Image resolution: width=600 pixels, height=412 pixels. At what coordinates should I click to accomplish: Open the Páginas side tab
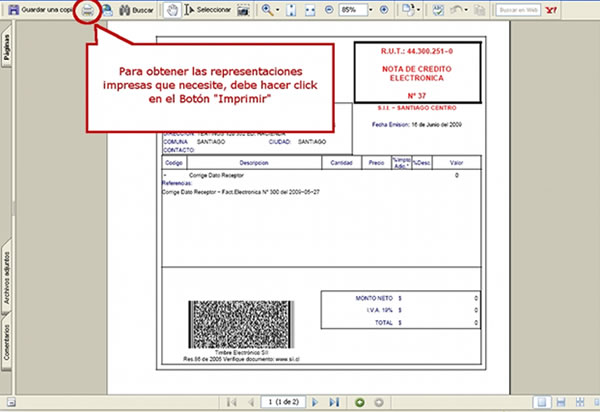7,47
